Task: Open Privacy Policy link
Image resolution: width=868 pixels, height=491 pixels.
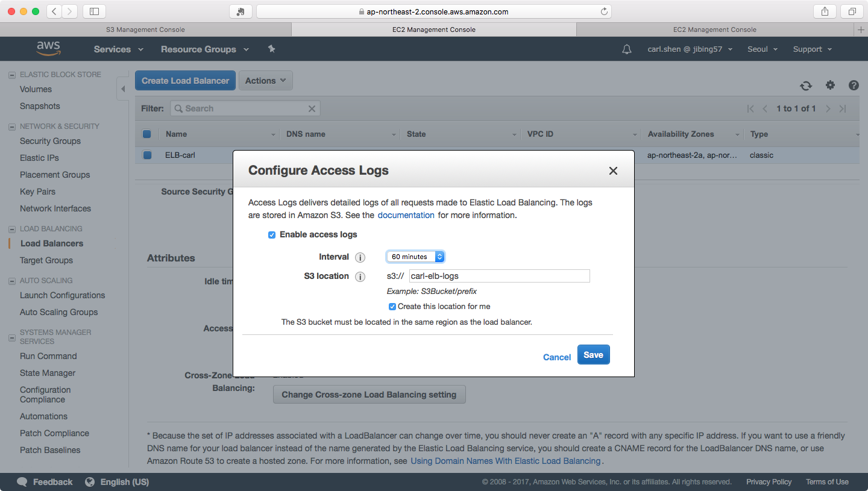Action: click(769, 482)
